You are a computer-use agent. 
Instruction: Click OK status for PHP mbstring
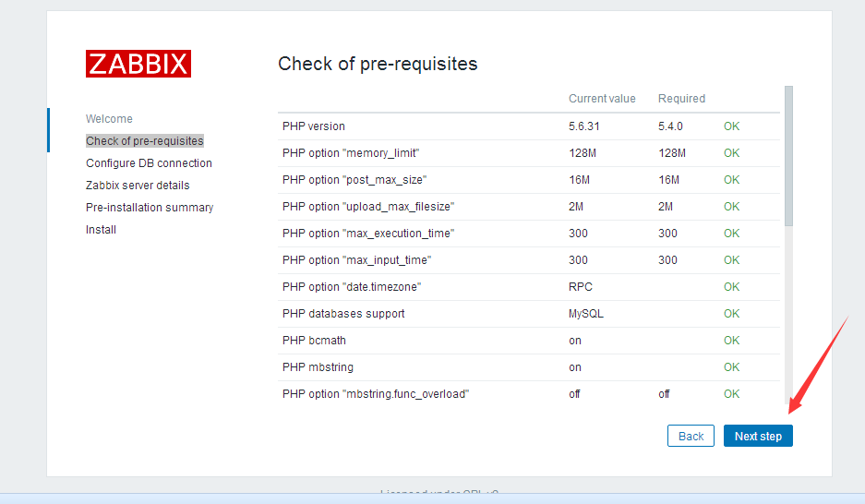click(x=731, y=367)
